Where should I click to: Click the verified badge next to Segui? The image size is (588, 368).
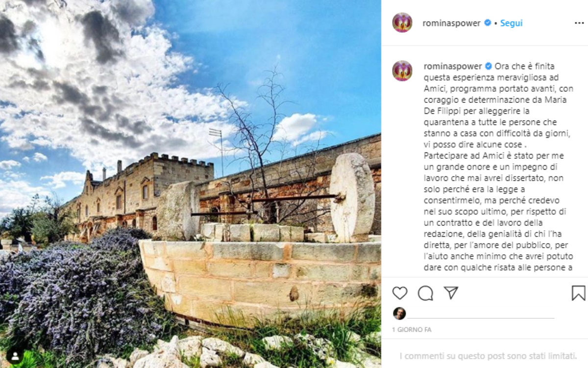pyautogui.click(x=488, y=23)
